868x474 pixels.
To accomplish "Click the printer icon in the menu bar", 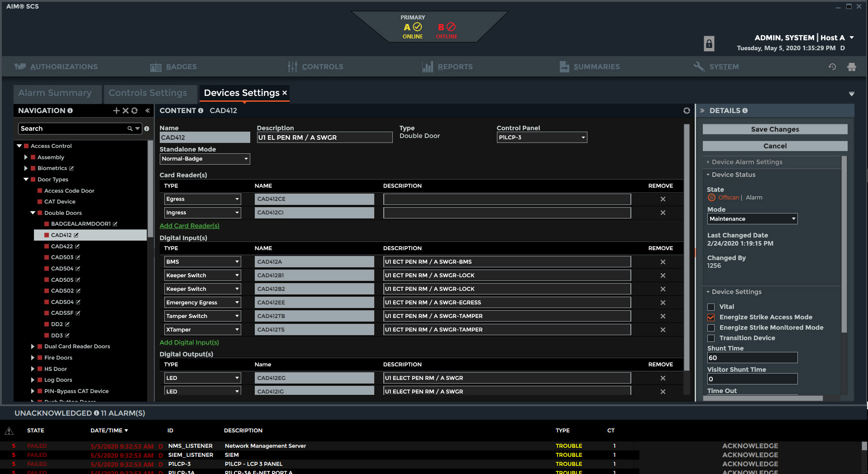I will click(851, 67).
